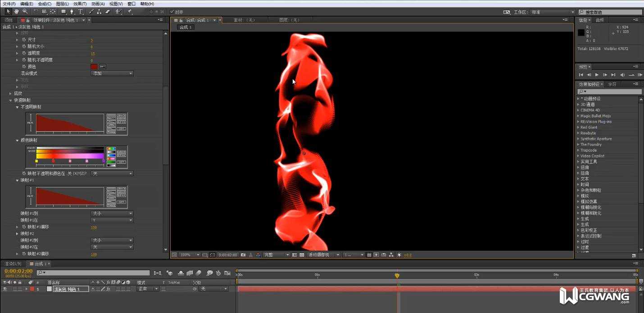The image size is (644, 313).
Task: Open the 工作区 workspace dropdown
Action: pos(553,12)
